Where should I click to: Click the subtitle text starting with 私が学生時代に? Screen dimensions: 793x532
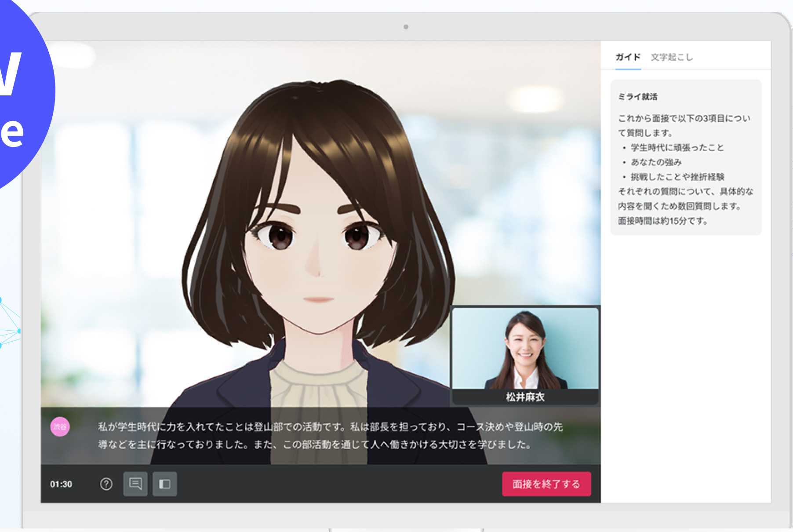tap(330, 435)
